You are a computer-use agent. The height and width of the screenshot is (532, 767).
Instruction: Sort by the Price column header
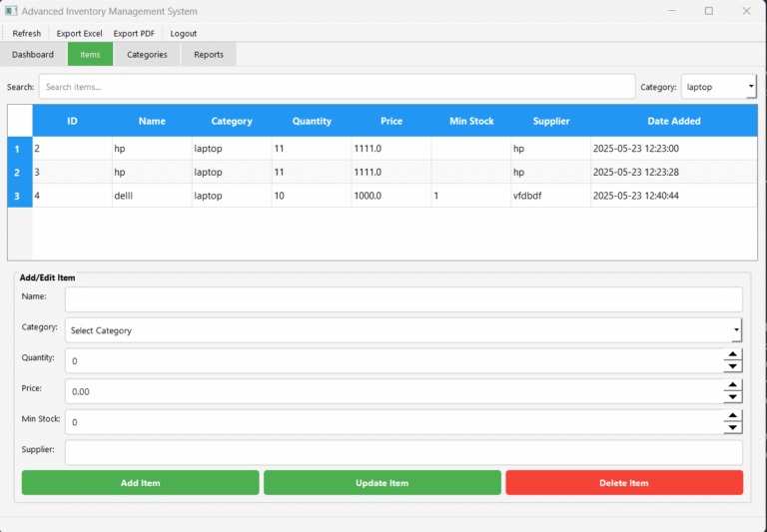391,121
